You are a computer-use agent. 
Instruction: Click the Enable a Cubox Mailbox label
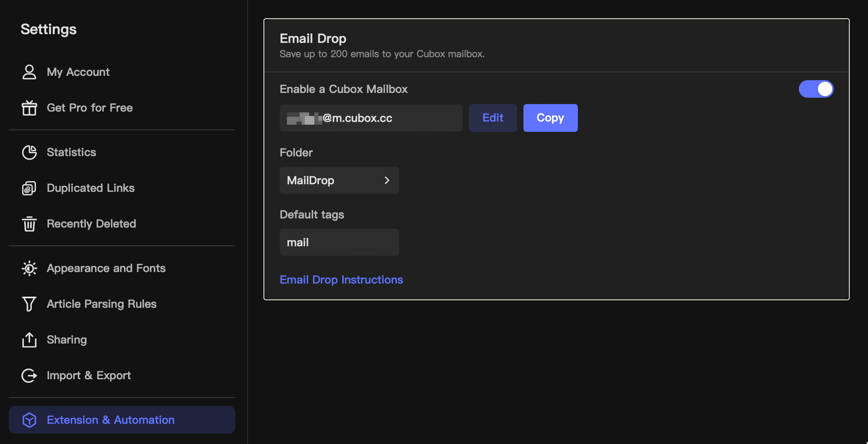tap(344, 89)
